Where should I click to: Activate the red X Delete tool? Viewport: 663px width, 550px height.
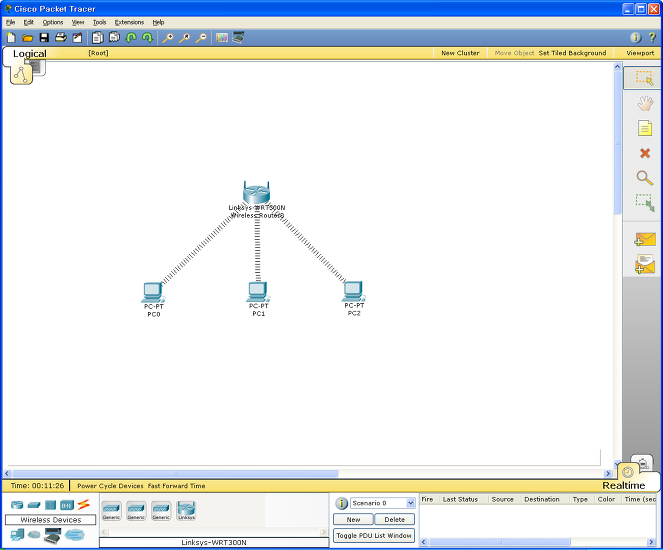click(x=645, y=153)
